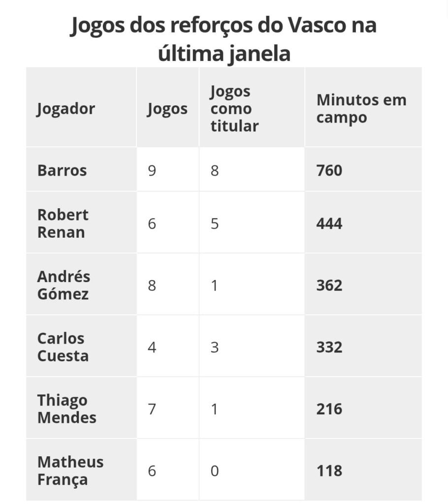Image resolution: width=448 pixels, height=504 pixels.
Task: Click Matheus França's 118 minutes value
Action: [329, 471]
